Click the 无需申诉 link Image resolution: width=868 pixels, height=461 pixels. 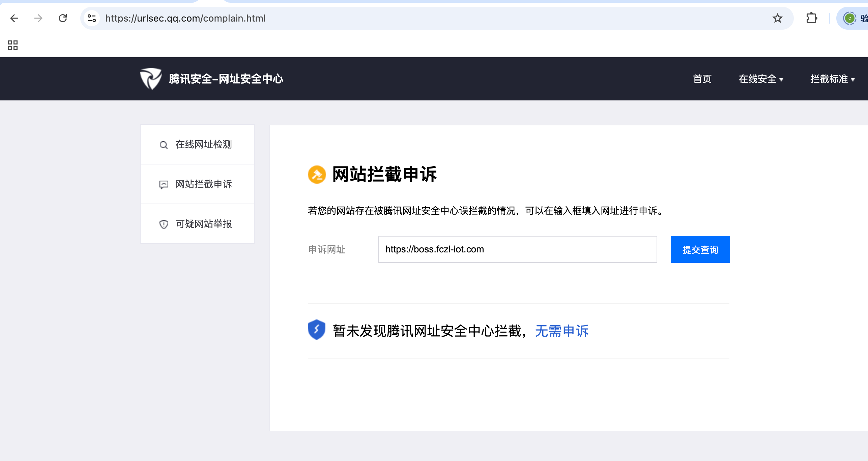pos(562,331)
